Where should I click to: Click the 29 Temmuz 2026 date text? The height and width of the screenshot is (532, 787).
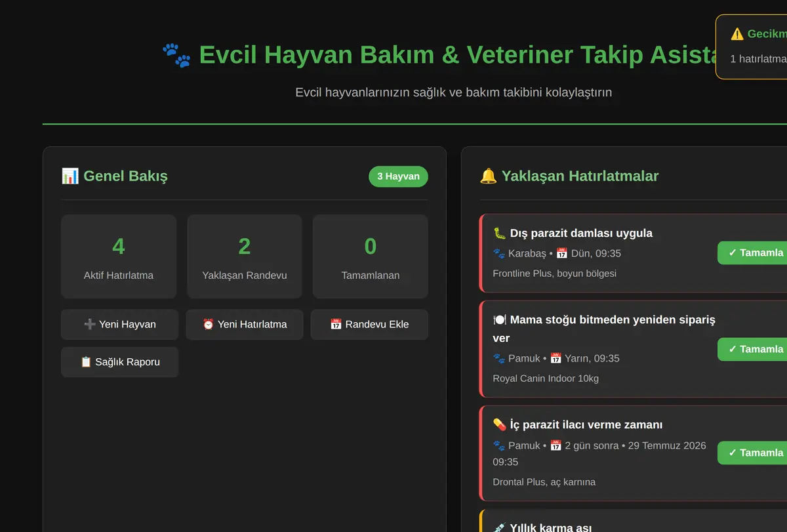(x=667, y=445)
